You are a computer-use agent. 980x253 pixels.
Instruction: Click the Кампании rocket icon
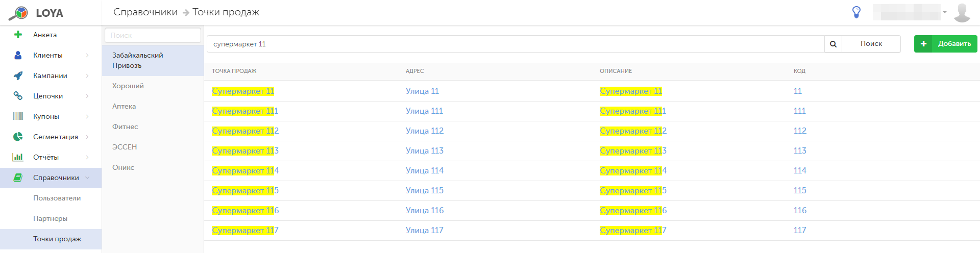[x=18, y=75]
